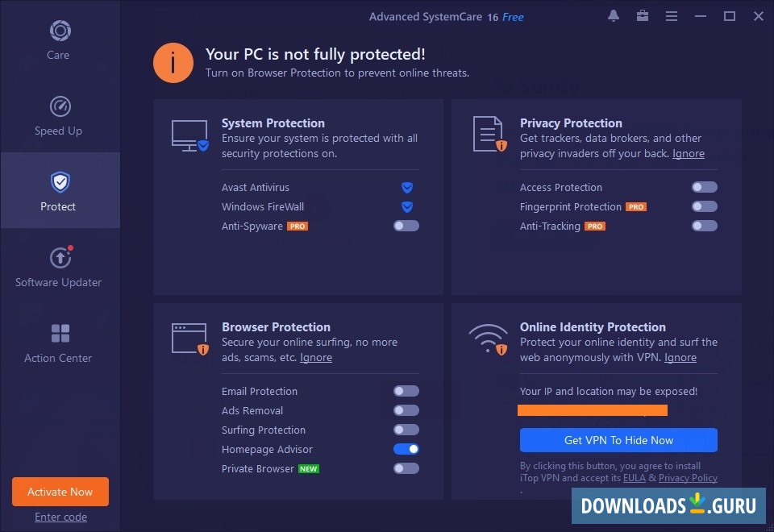Open the toolbox briefcase icon

click(643, 16)
